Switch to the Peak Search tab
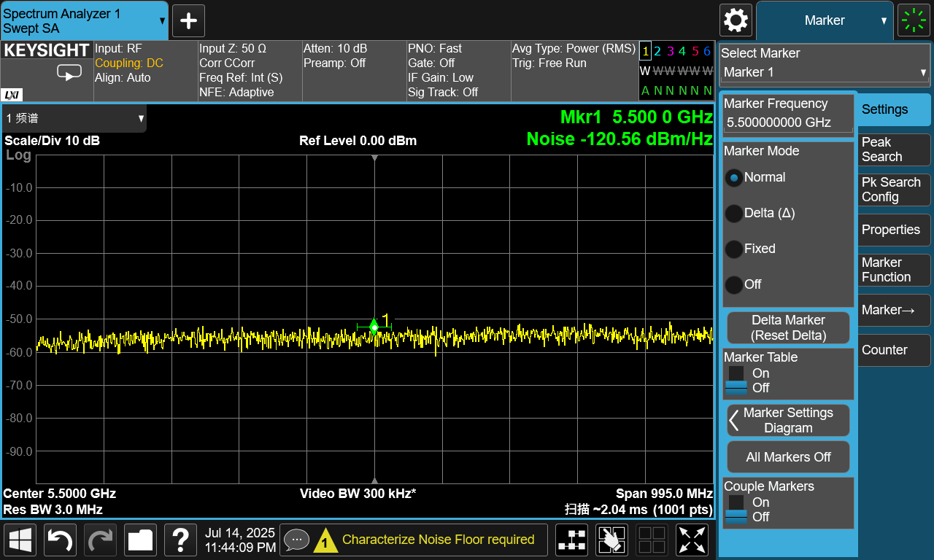Screen dimensions: 934x560 tap(894, 149)
